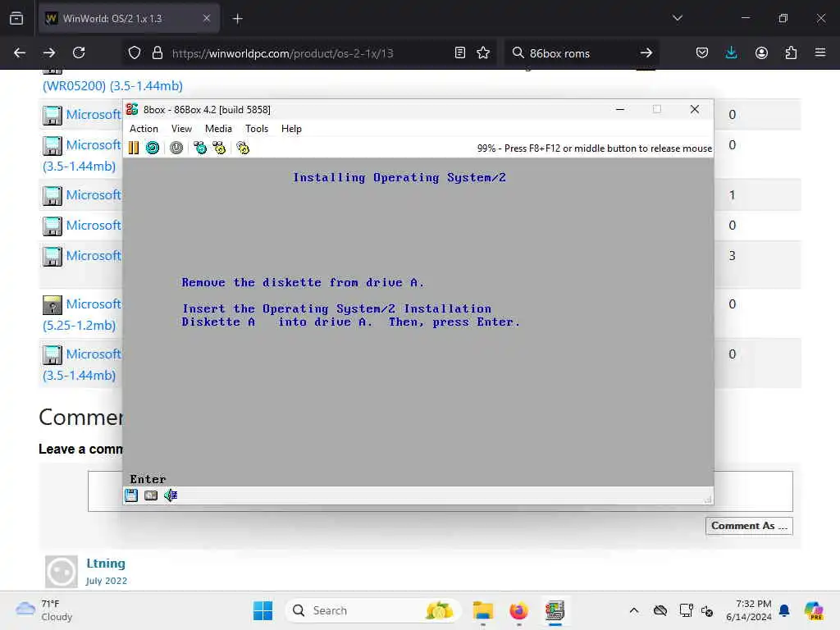Click the Comment As ... button

coord(749,526)
